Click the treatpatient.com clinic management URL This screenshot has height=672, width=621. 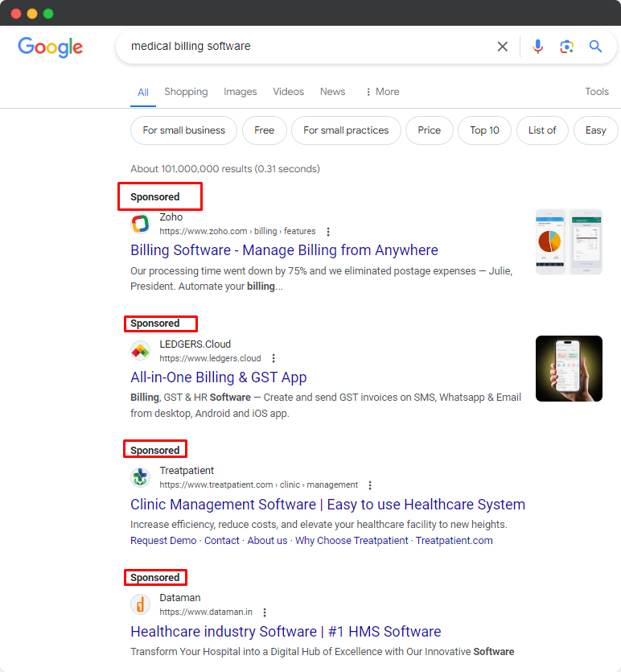point(259,484)
